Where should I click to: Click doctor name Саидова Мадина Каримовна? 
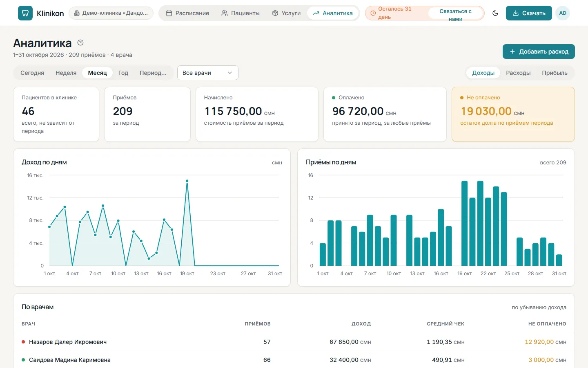70,360
